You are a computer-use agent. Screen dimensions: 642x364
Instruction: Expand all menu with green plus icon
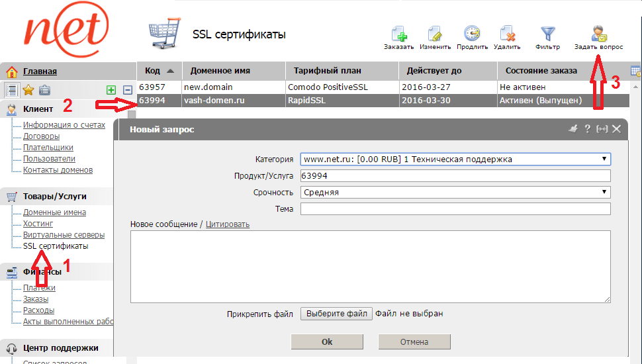pos(111,89)
